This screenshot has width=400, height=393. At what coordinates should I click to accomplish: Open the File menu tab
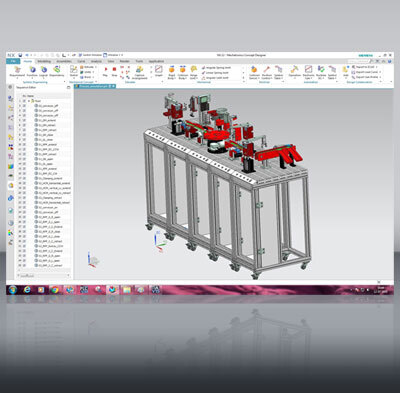click(13, 61)
